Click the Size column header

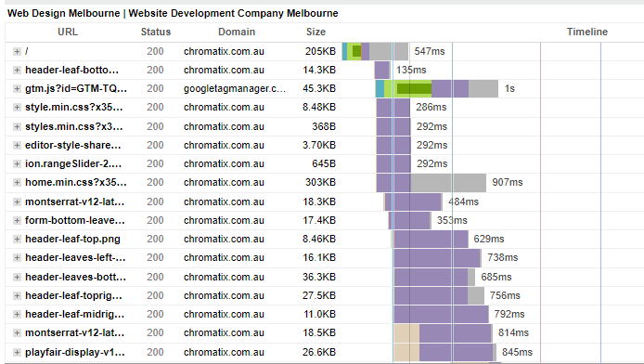[x=316, y=32]
